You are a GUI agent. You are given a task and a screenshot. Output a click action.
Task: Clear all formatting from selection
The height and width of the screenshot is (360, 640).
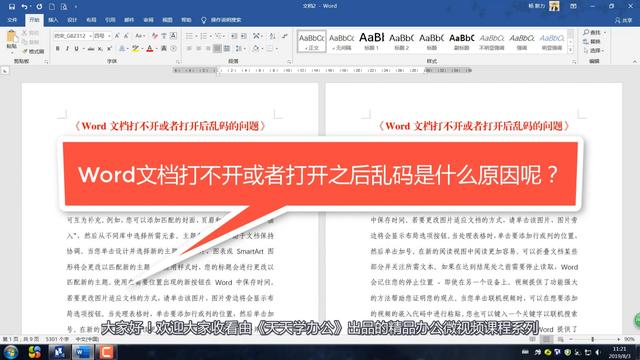pos(155,36)
